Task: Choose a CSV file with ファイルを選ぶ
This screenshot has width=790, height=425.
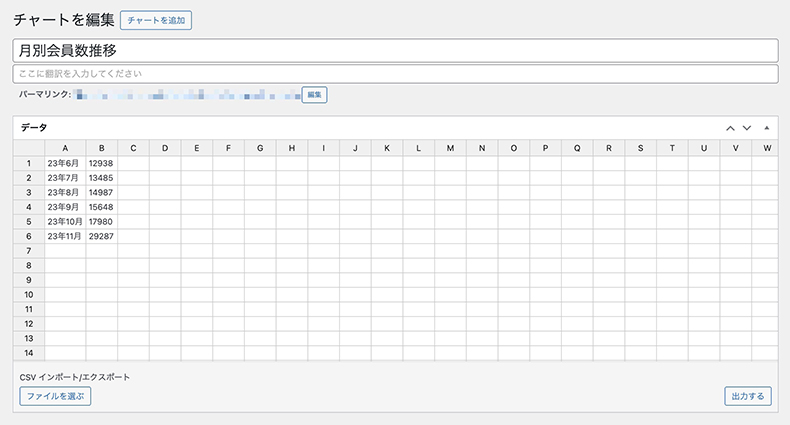Action: point(55,396)
